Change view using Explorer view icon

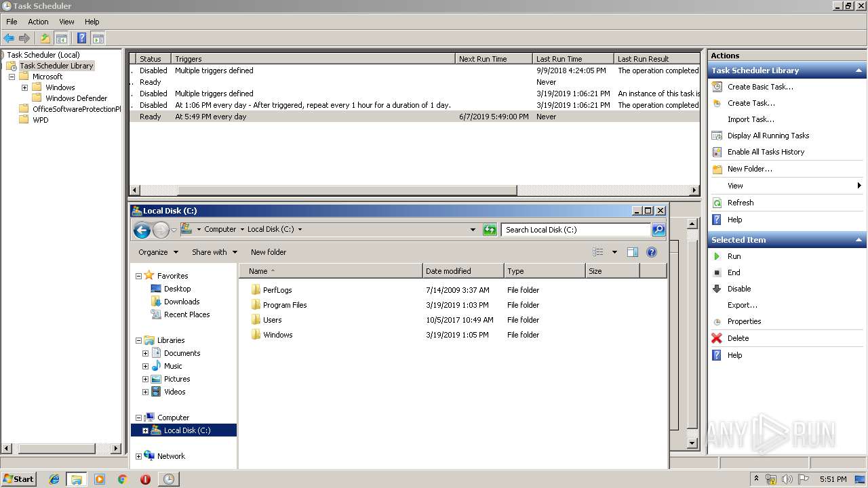point(597,252)
